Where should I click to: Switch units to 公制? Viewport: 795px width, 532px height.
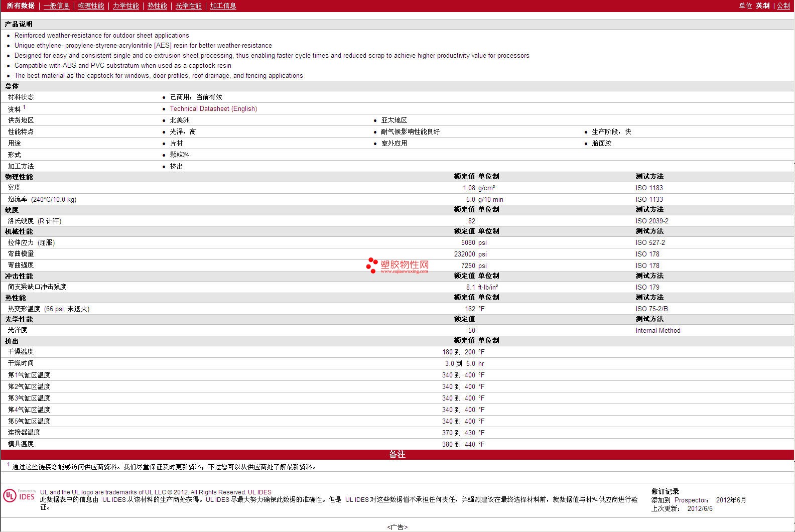pyautogui.click(x=783, y=6)
